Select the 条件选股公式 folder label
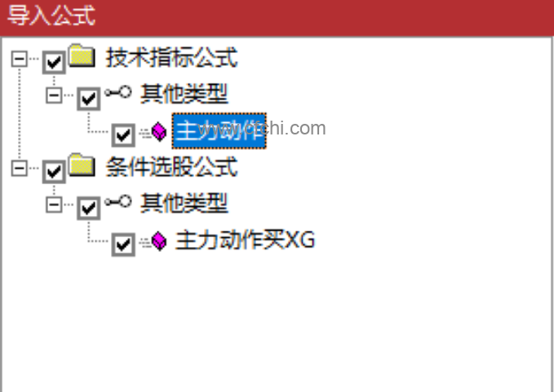Viewport: 554px width, 392px height. 171,166
